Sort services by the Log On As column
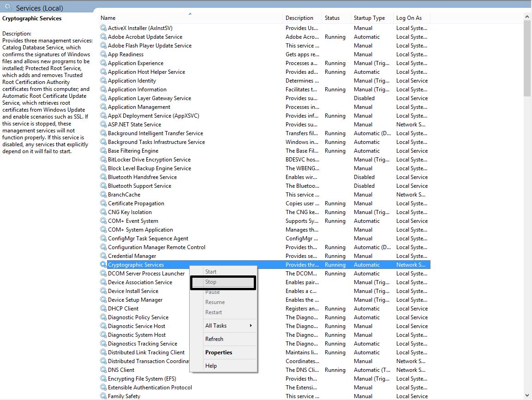The width and height of the screenshot is (532, 400). [x=412, y=18]
